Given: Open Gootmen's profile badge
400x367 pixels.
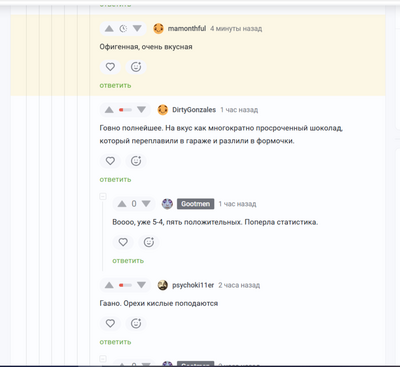Looking at the screenshot, I should pos(196,204).
